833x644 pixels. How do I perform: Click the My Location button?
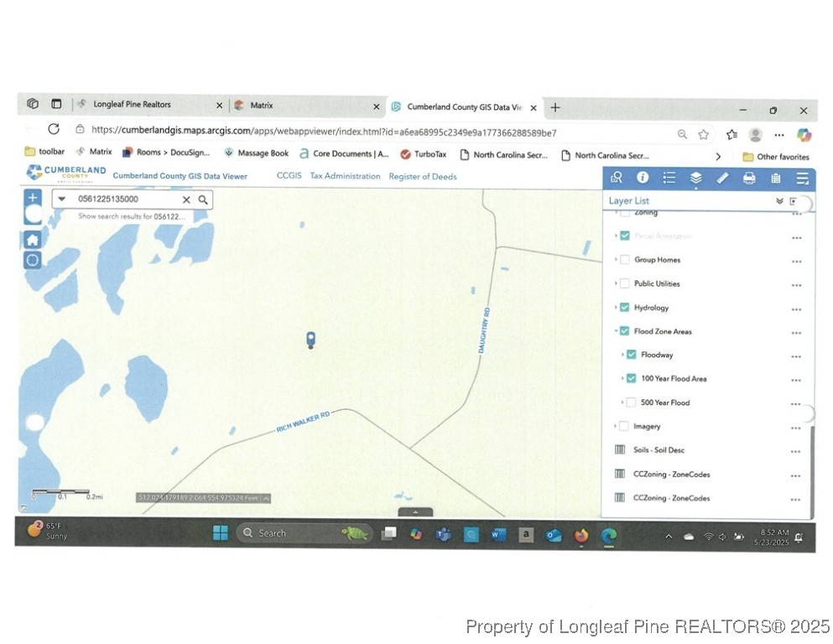(x=33, y=260)
